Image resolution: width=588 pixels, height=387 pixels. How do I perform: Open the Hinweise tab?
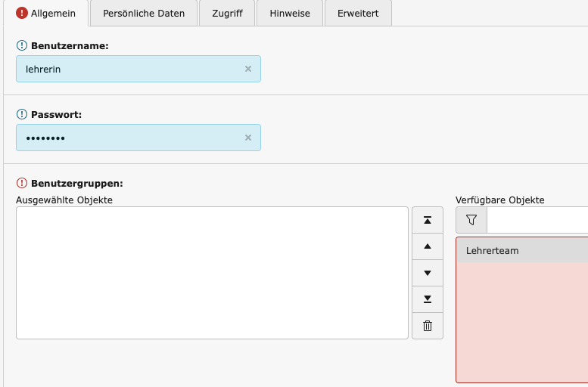[290, 13]
